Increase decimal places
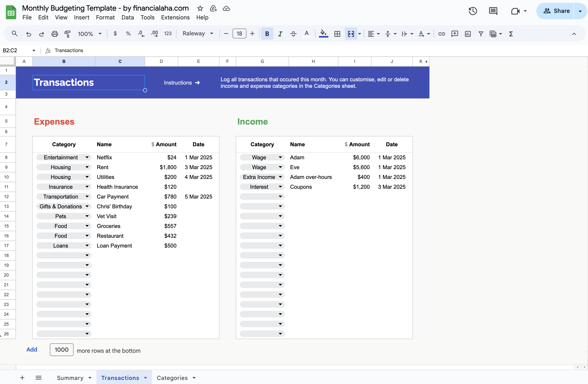Viewport: 588px width, 384px height. pyautogui.click(x=155, y=33)
